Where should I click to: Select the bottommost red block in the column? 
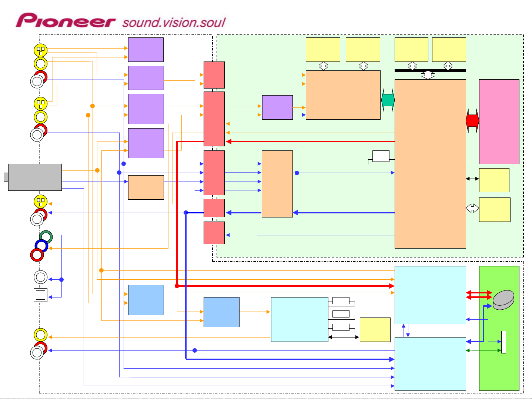[x=214, y=233]
